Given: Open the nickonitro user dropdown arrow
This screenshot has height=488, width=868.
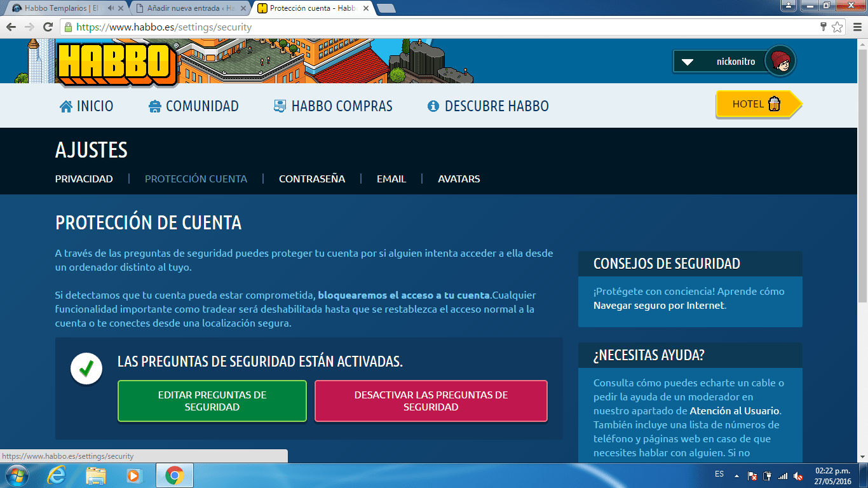Looking at the screenshot, I should (687, 62).
